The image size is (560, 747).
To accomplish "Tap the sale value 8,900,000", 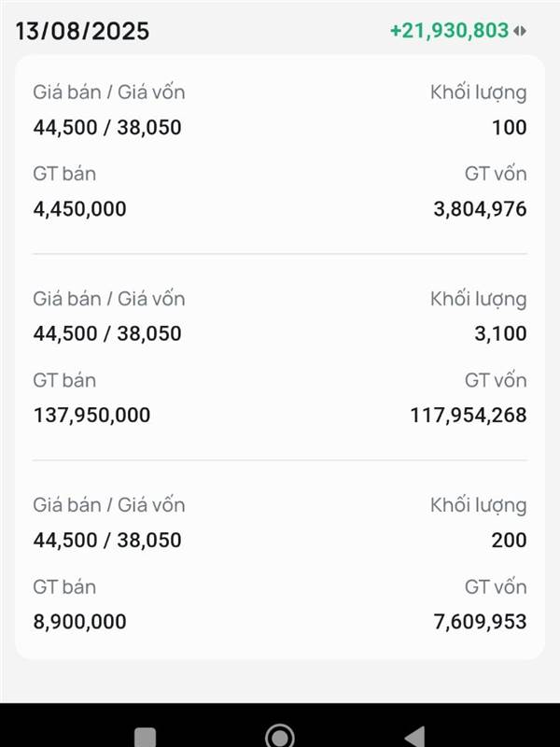I will tap(79, 621).
